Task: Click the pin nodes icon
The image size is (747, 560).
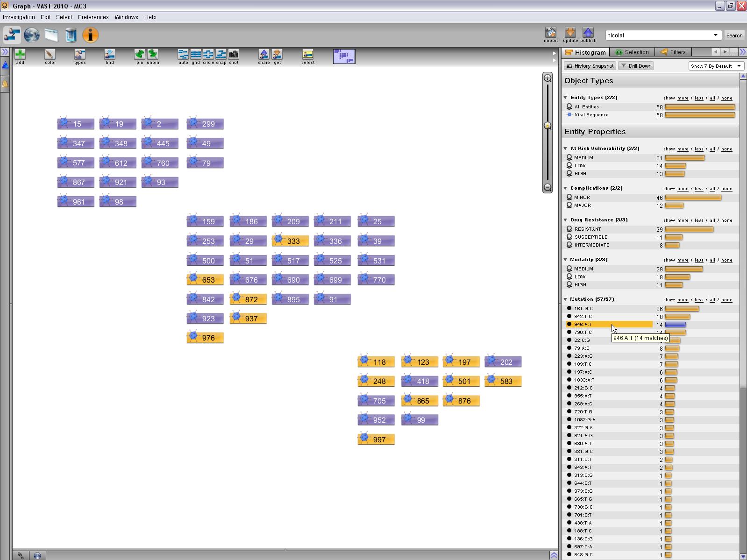Action: (x=140, y=54)
